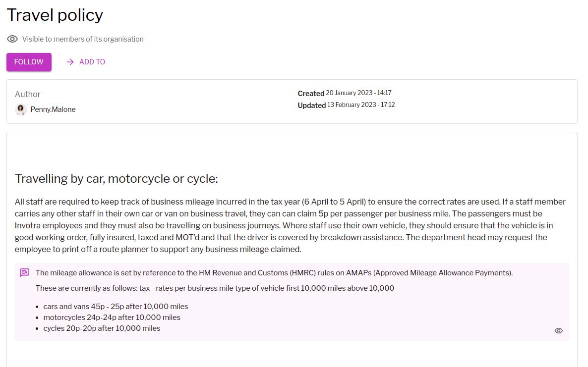This screenshot has width=588, height=367.
Task: Click the FOLLOW button
Action: point(29,62)
